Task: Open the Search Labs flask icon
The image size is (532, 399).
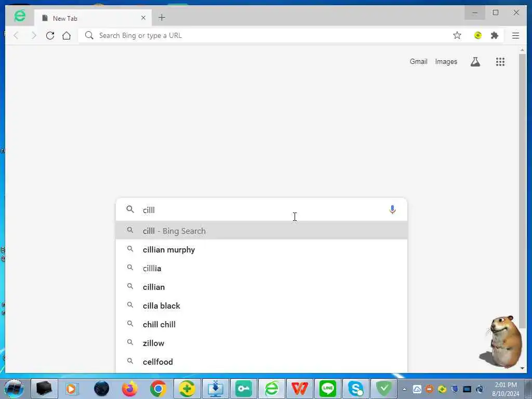Action: pos(475,62)
